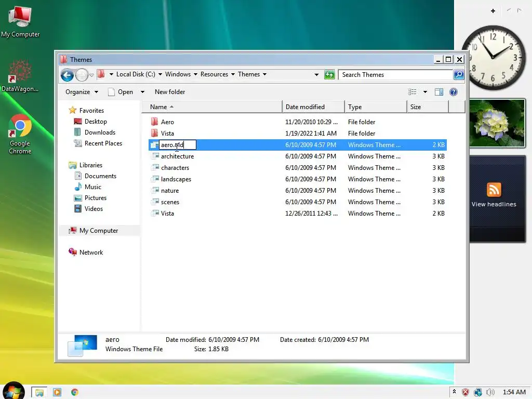532x399 pixels.
Task: Launch Chrome from the taskbar
Action: [x=75, y=393]
